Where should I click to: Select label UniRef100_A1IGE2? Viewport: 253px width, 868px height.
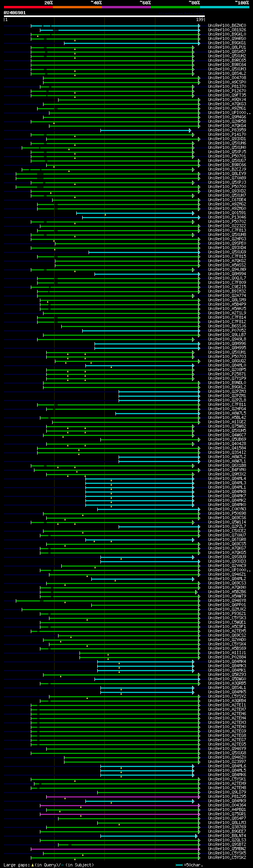(227, 422)
